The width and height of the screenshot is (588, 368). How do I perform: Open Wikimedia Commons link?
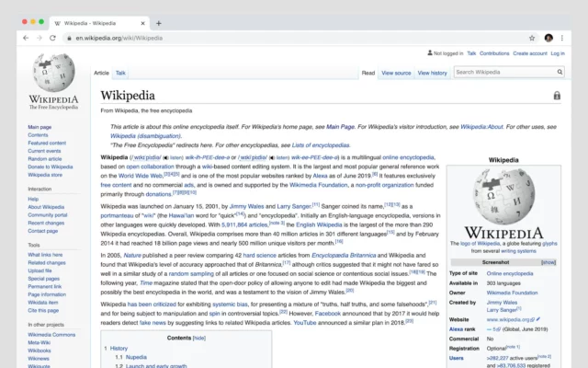pos(51,334)
